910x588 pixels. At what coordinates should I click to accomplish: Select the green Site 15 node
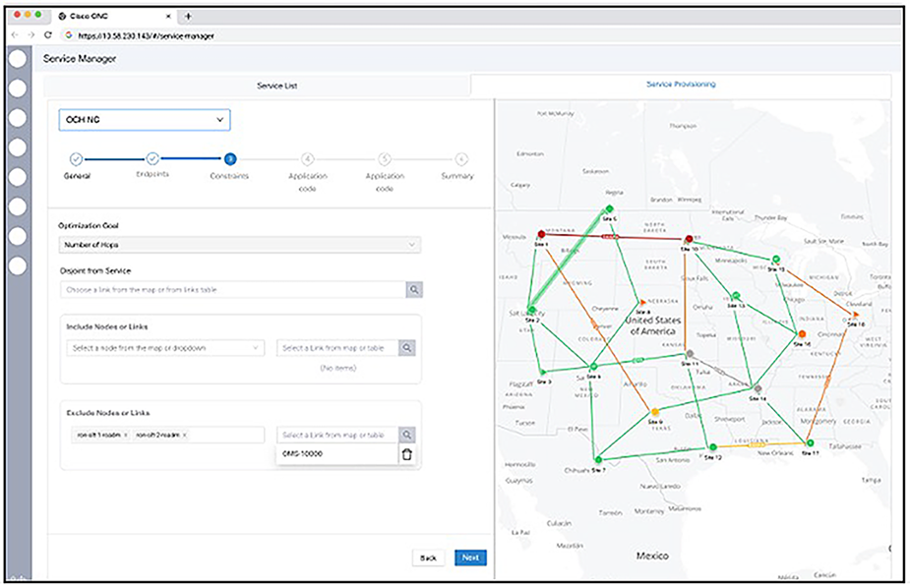776,260
